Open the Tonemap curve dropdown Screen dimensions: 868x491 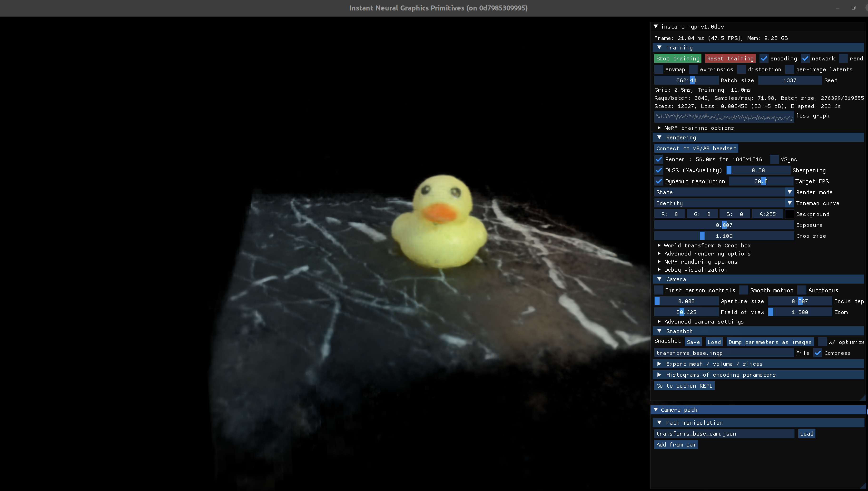[x=789, y=203]
